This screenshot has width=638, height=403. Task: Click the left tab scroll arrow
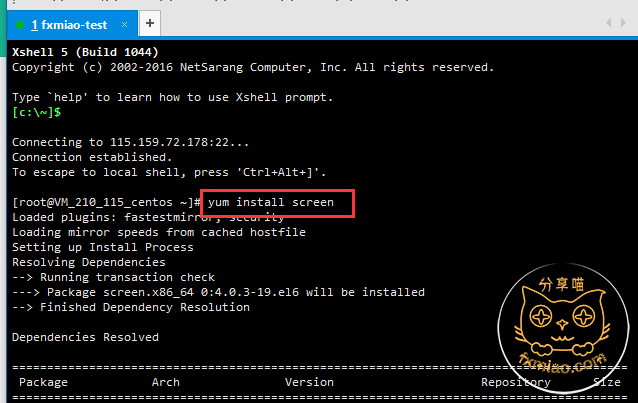click(608, 23)
